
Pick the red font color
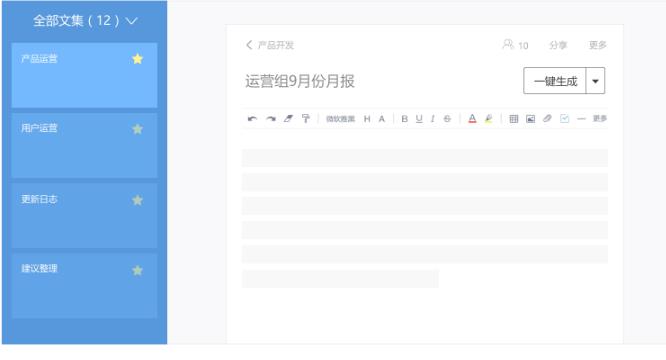[x=472, y=119]
